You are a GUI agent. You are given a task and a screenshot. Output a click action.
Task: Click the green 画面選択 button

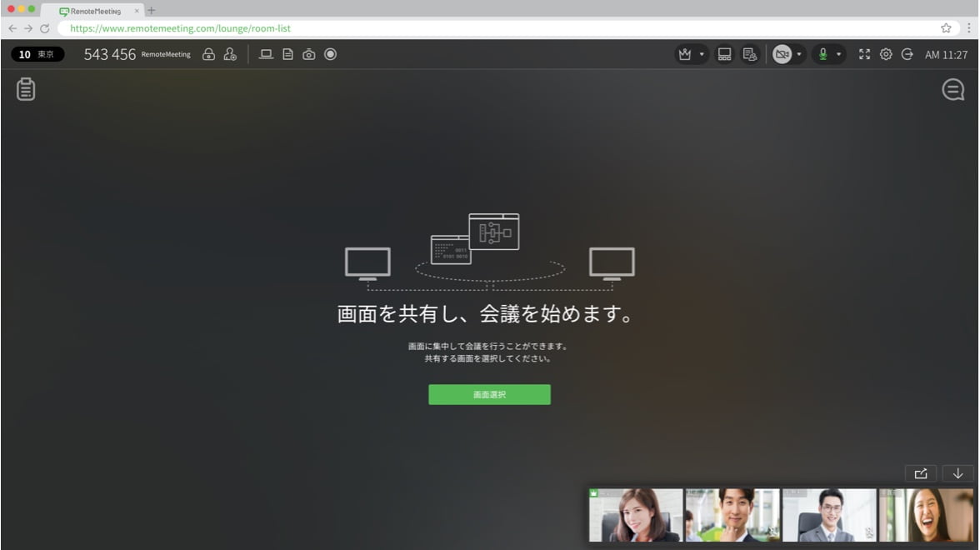point(489,394)
